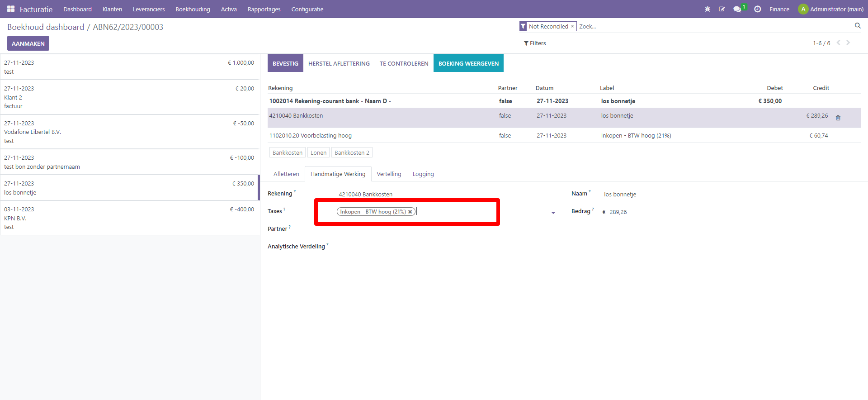Click the search magnifier icon
Image resolution: width=868 pixels, height=400 pixels.
pyautogui.click(x=858, y=26)
